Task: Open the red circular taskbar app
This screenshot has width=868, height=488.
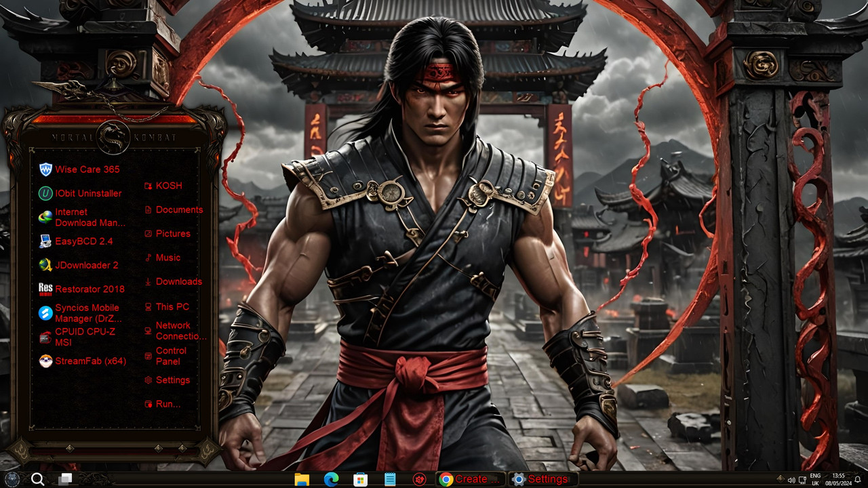Action: coord(419,480)
